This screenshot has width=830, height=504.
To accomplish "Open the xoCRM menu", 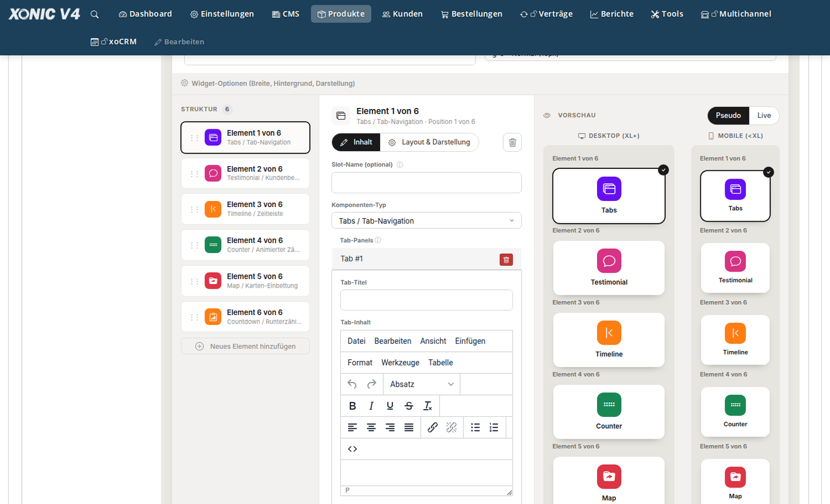I will [114, 42].
